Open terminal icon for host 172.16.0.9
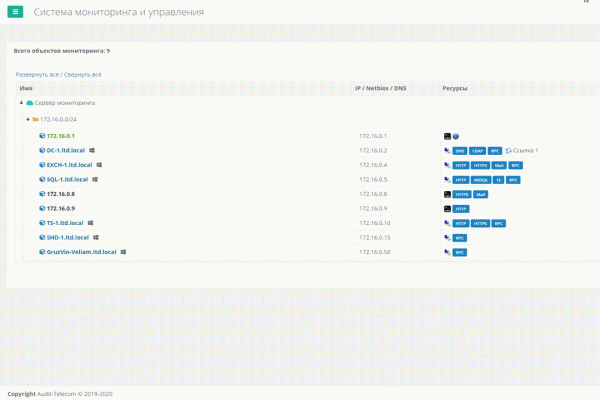The image size is (600, 400). pos(447,208)
